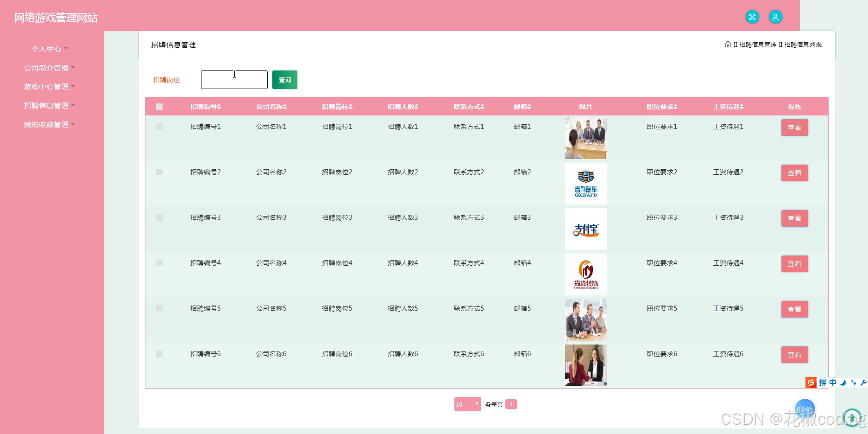
Task: Sort by 联系方式 column arrows
Action: point(482,107)
